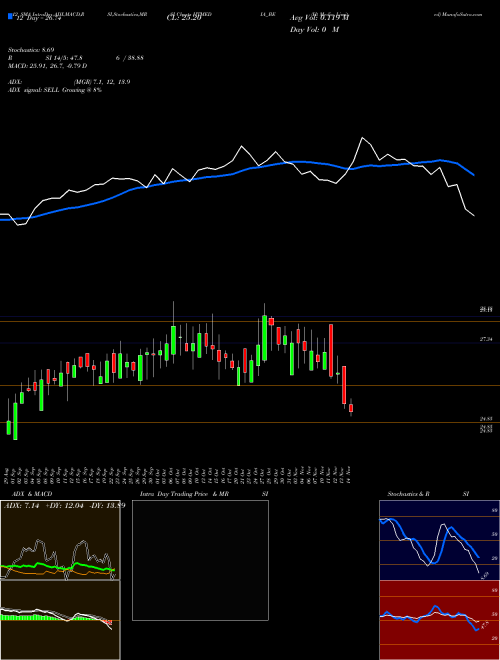The image size is (500, 660).
Task: Click the blue SMA line's right end
Action: coord(474,175)
